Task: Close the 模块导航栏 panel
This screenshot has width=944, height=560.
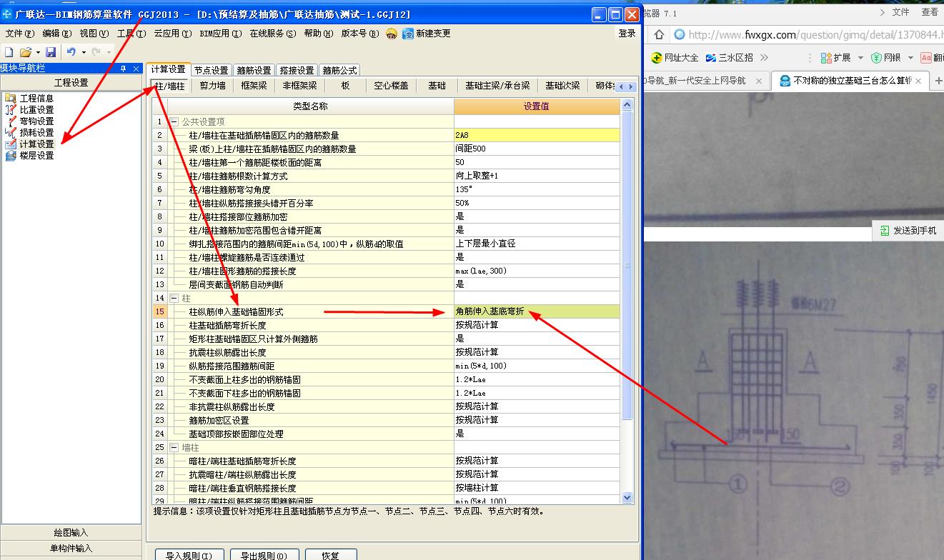Action: (x=137, y=69)
